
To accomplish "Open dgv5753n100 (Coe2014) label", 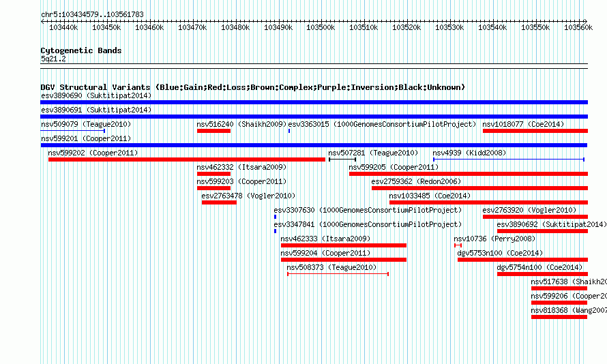I will [500, 253].
